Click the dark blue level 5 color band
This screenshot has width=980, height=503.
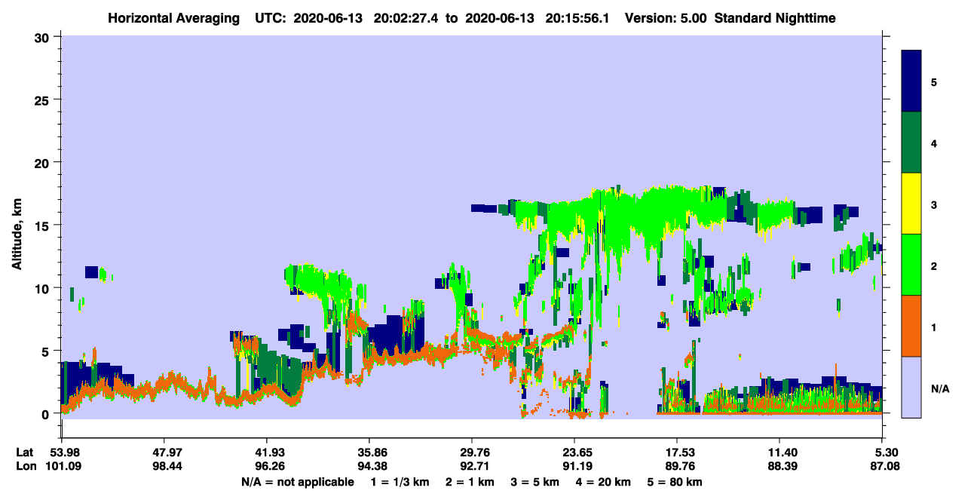click(911, 81)
